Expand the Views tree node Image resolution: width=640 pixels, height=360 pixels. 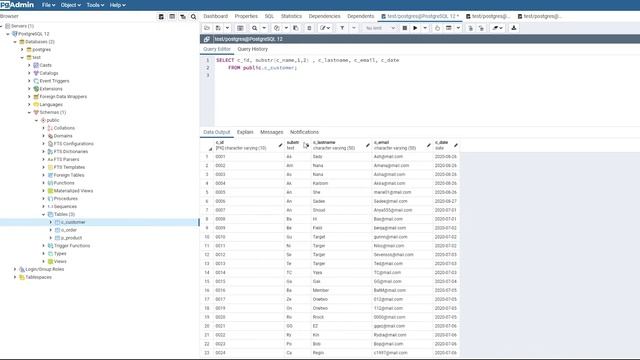click(x=44, y=262)
